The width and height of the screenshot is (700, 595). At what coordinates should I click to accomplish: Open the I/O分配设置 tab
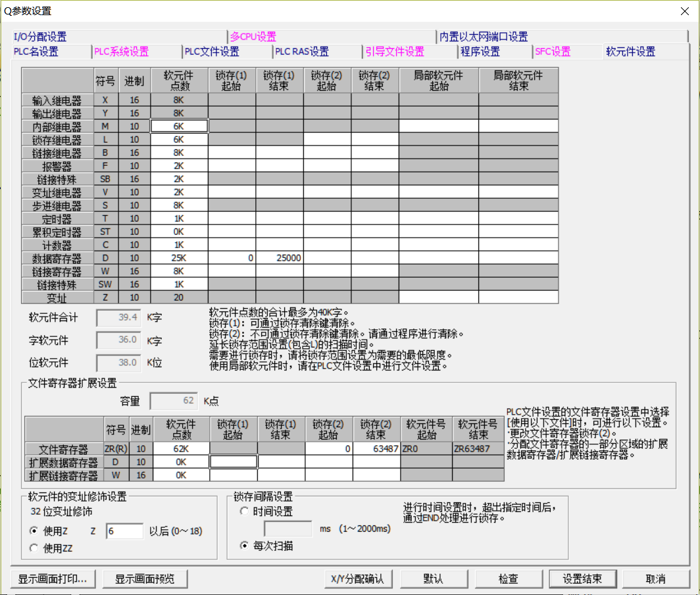pos(41,37)
